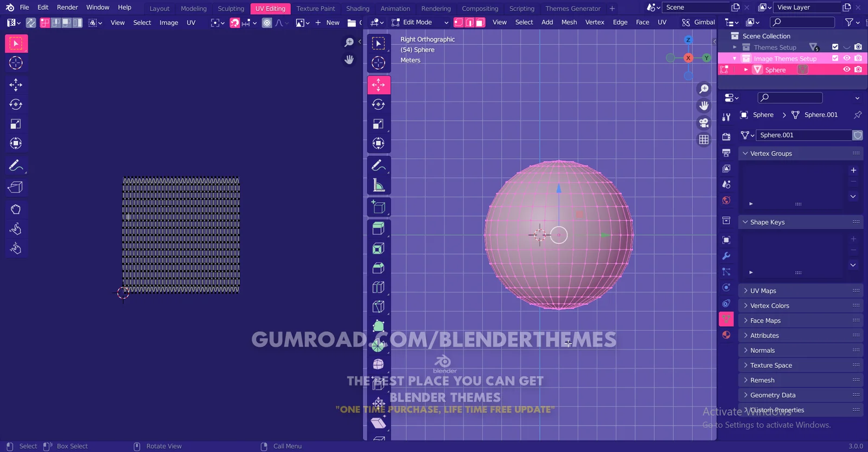Screen dimensions: 868x452
Task: Select the Relax tool in UV editor
Action: [16, 229]
